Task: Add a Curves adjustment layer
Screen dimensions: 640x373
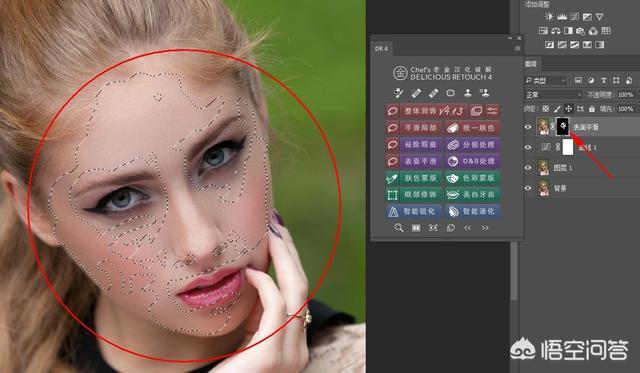Action: (x=575, y=16)
